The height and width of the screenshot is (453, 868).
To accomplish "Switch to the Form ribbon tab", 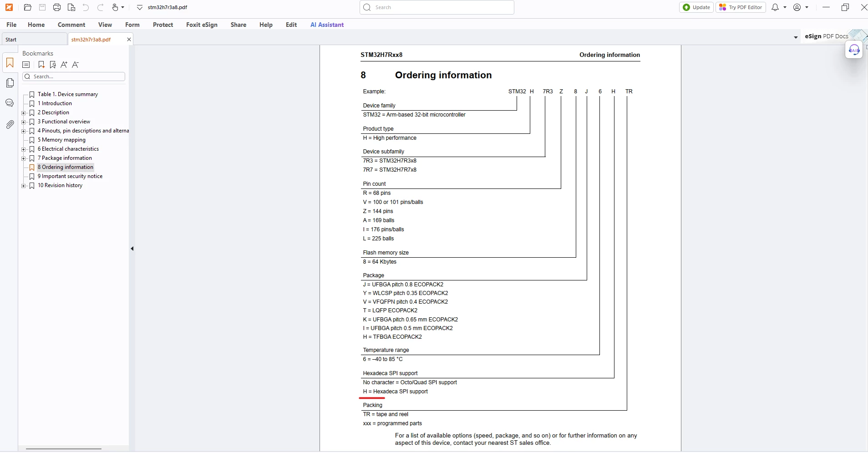I will coord(132,25).
